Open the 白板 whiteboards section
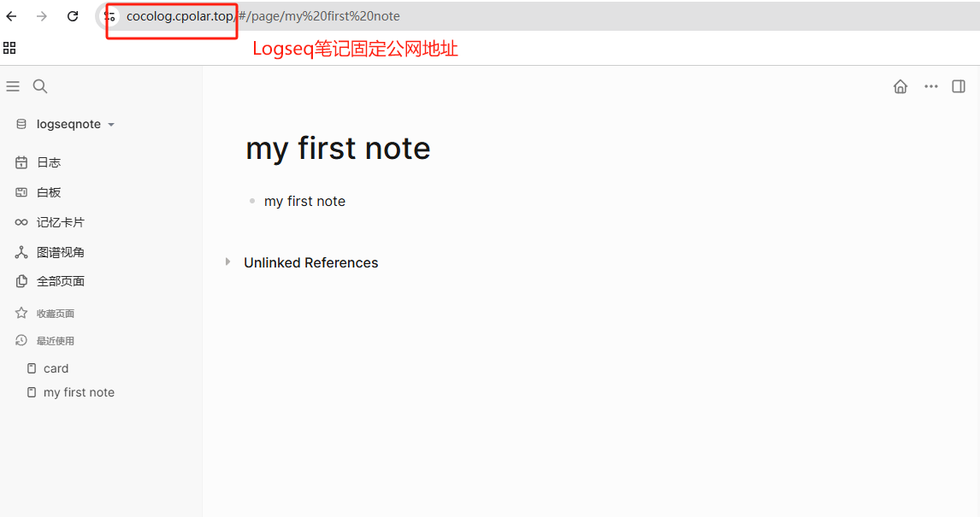This screenshot has width=980, height=517. (49, 191)
